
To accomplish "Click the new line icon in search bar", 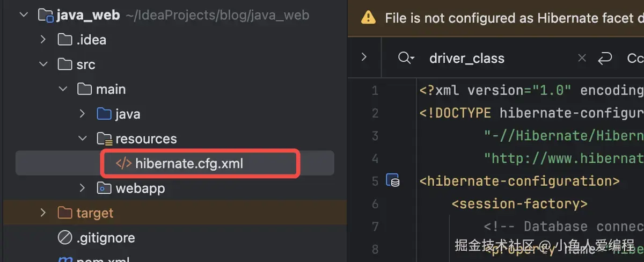I will click(x=605, y=58).
